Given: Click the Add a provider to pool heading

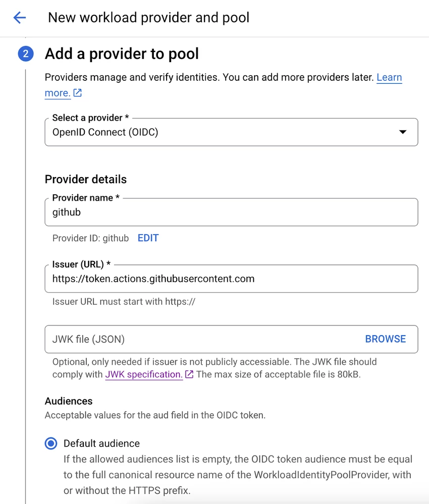Looking at the screenshot, I should (x=122, y=54).
